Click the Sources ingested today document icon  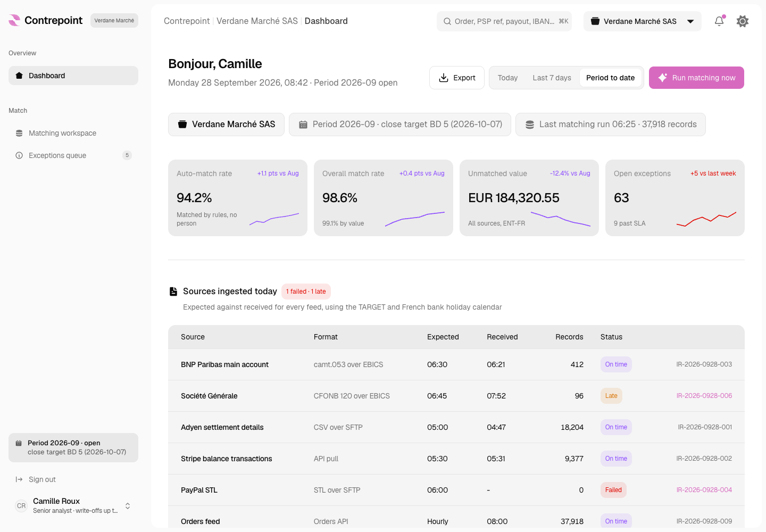pos(173,292)
